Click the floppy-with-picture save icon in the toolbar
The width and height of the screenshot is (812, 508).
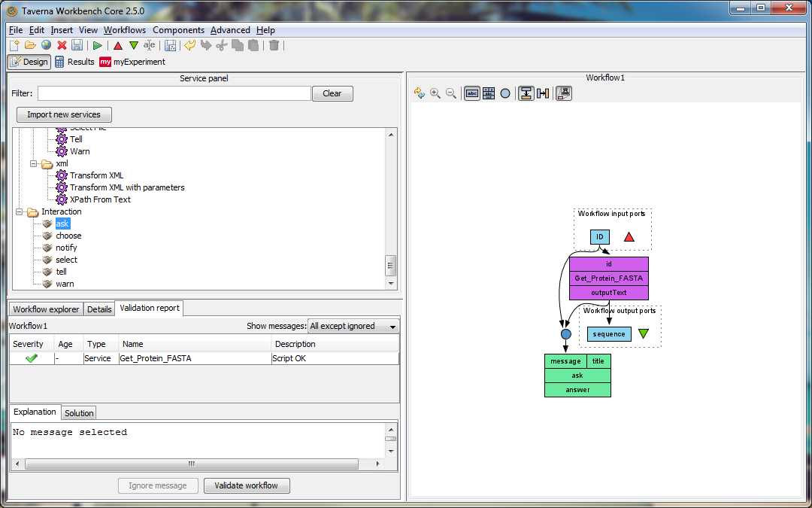pos(171,46)
